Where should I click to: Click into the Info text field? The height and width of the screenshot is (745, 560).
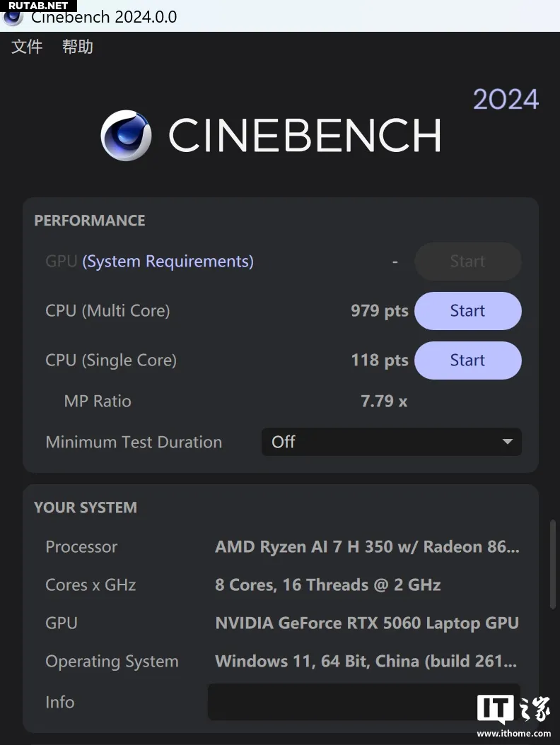[363, 702]
